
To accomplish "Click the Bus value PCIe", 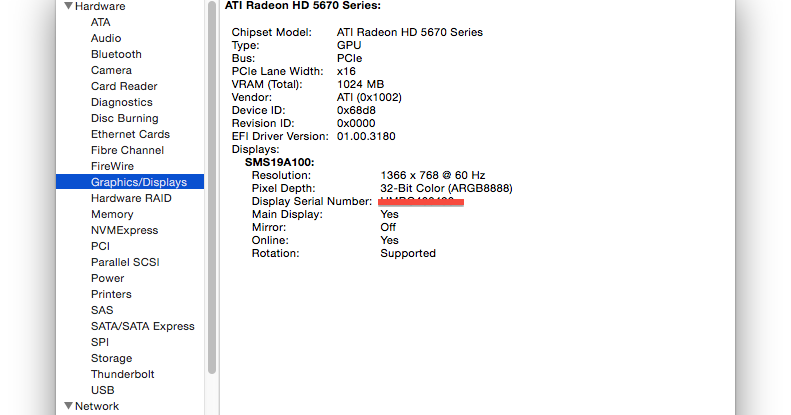I will [x=350, y=58].
